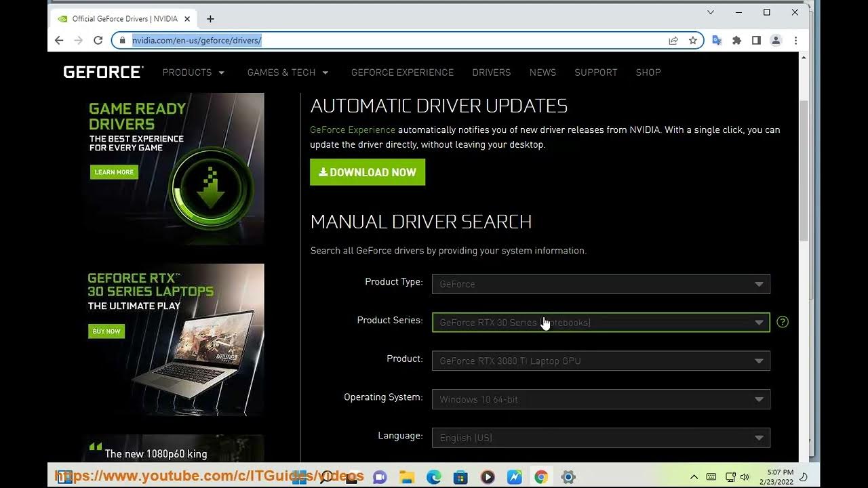
Task: Open the Drivers nav item
Action: pos(492,73)
